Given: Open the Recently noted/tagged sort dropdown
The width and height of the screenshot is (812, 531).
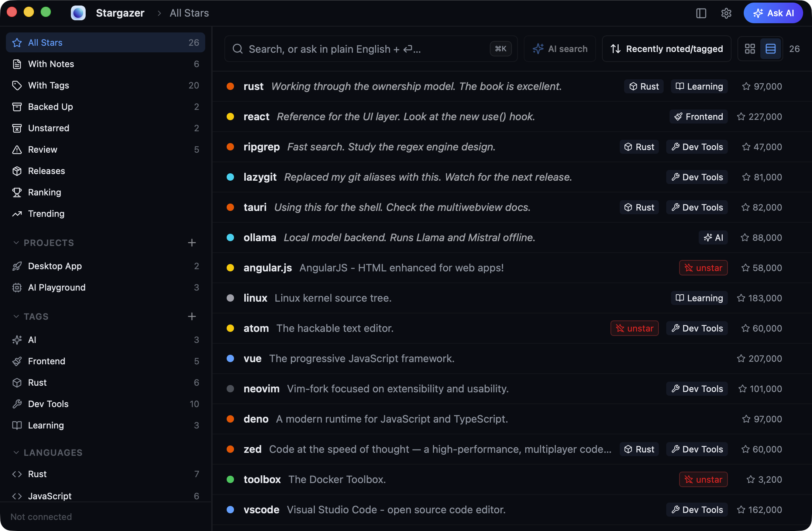Looking at the screenshot, I should click(667, 49).
